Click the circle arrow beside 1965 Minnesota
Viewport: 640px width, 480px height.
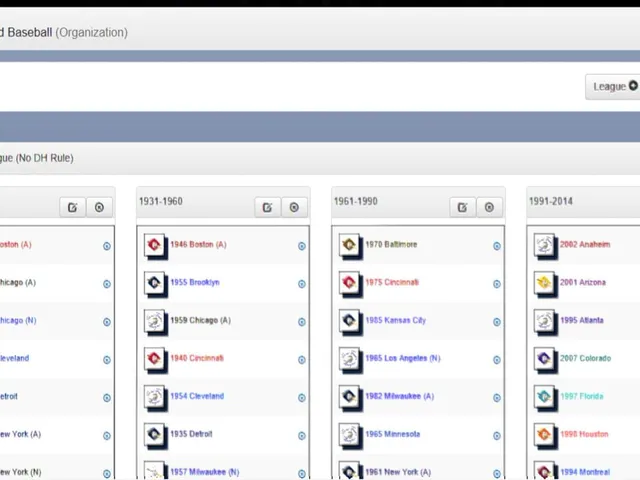497,436
